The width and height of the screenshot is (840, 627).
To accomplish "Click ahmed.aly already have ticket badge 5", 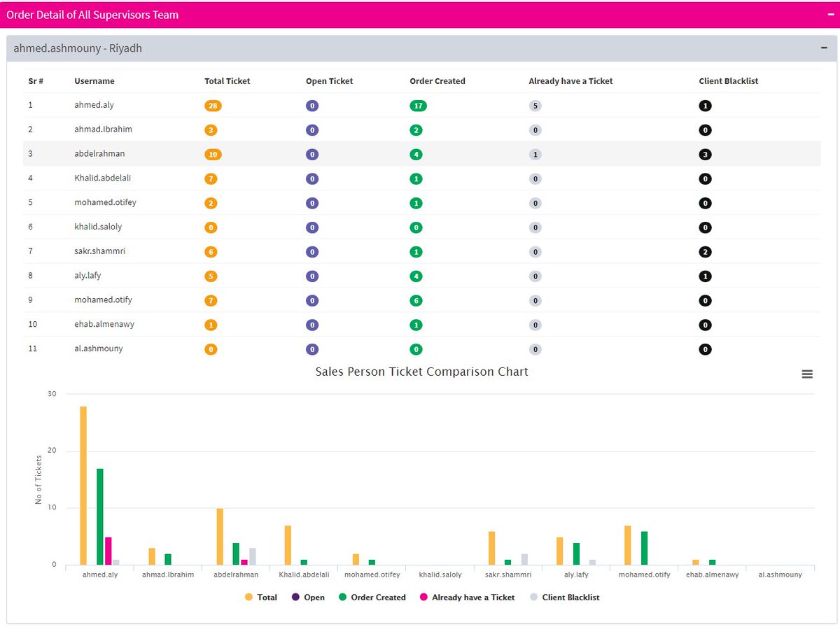I will [535, 106].
